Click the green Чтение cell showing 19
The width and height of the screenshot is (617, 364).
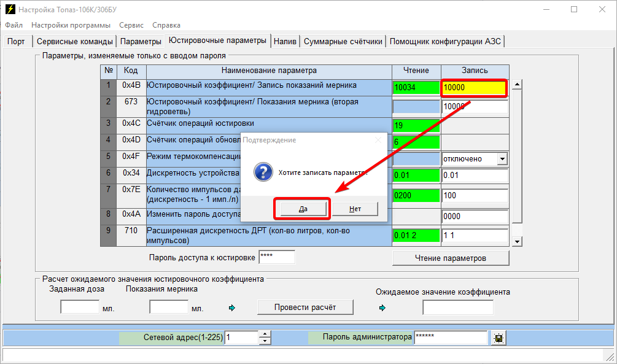(x=416, y=126)
